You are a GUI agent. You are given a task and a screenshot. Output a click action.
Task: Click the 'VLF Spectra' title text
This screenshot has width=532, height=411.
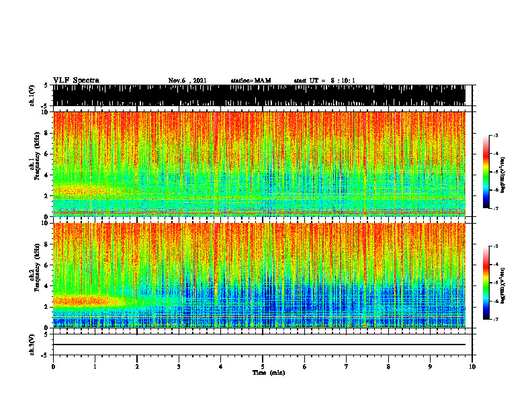pyautogui.click(x=76, y=81)
